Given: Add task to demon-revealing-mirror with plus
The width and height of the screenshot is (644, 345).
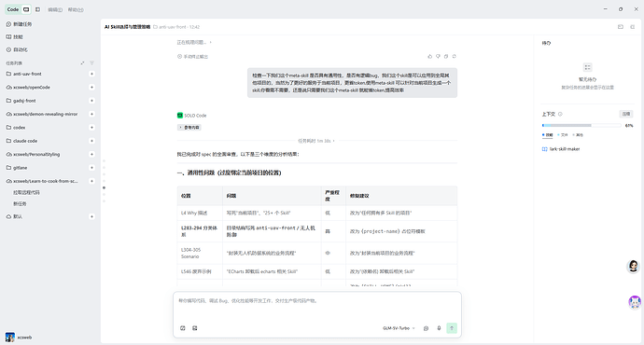Looking at the screenshot, I should tap(91, 114).
